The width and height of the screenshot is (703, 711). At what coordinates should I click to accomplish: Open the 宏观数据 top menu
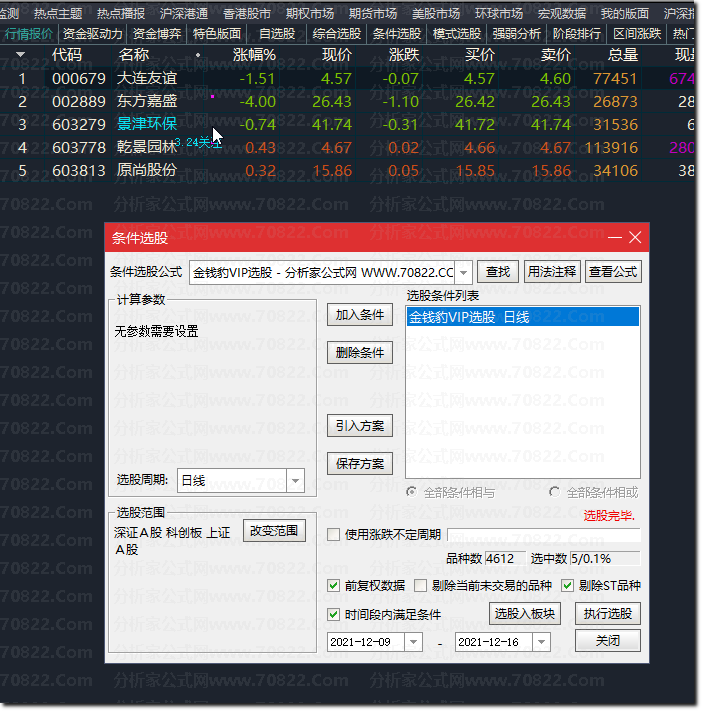(x=561, y=14)
